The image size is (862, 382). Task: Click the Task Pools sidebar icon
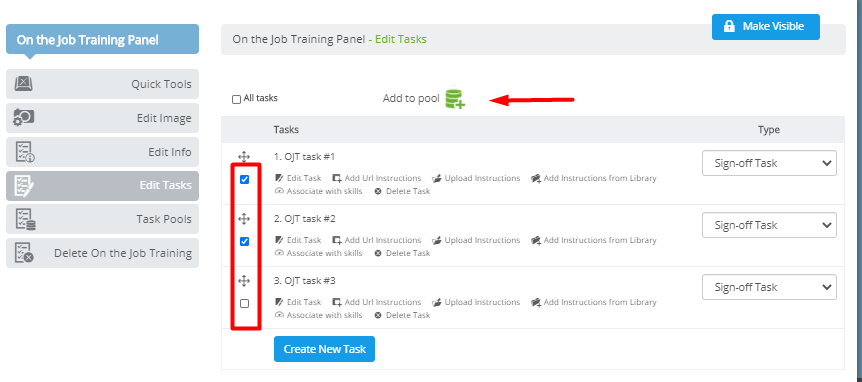[x=25, y=219]
